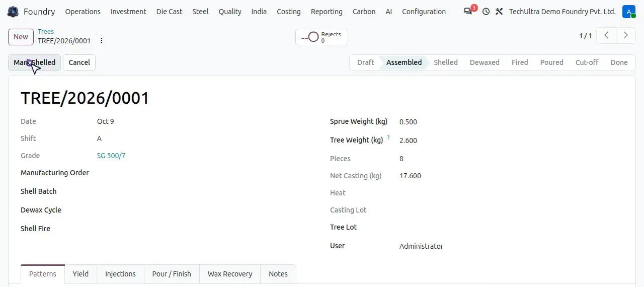Screen dimensions: 644x287
Task: Open the activities clock icon
Action: coord(486,12)
